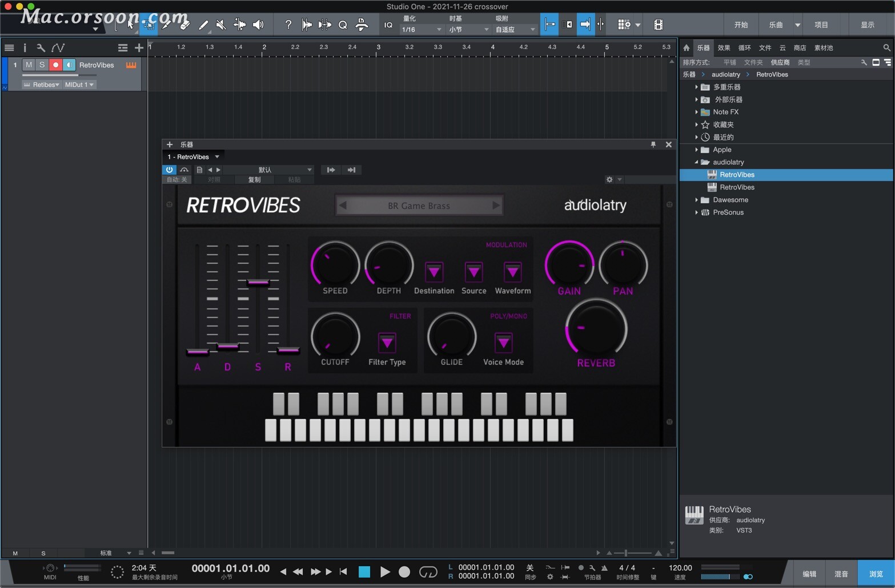Open the 1/16 quantize dropdown

click(x=422, y=29)
